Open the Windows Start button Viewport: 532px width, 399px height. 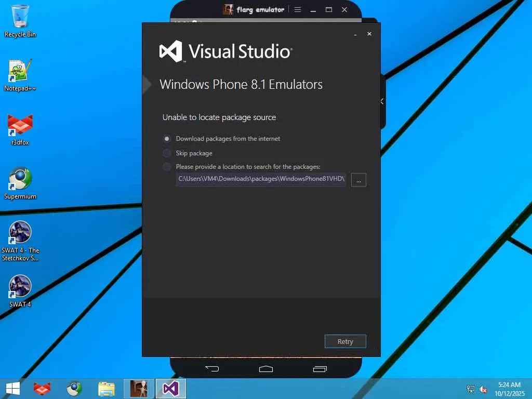pyautogui.click(x=13, y=389)
